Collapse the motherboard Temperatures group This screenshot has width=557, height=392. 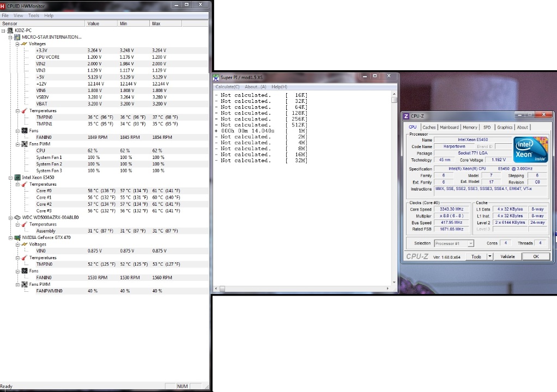pos(17,111)
